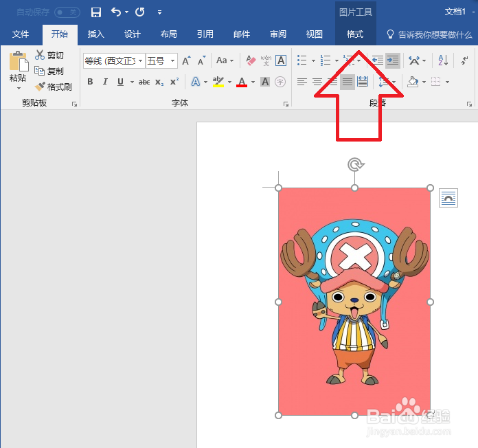Open the Customize Quick Access Toolbar arrow
478x448 pixels.
pyautogui.click(x=159, y=12)
